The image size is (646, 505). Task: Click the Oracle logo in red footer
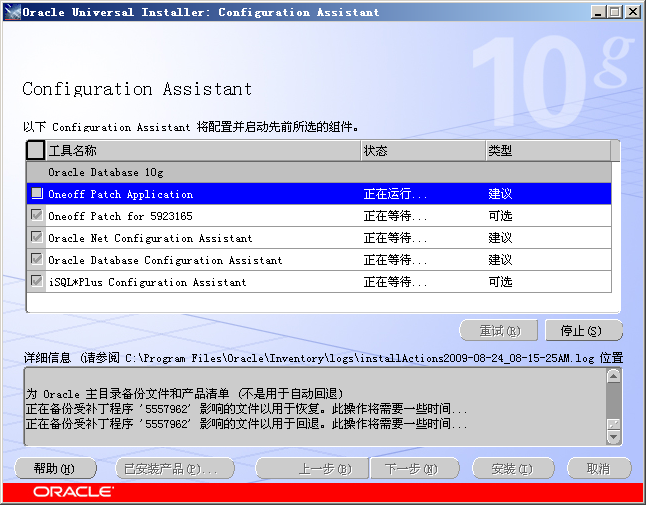[73, 491]
